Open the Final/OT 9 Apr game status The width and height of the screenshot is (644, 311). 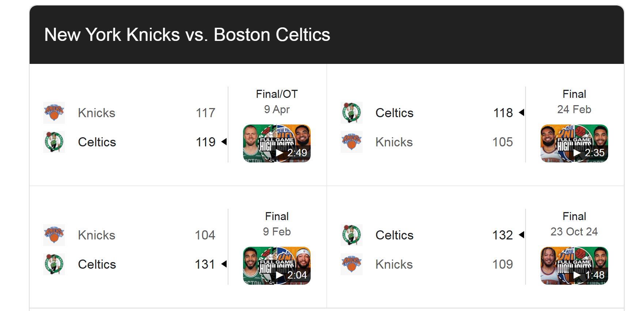tap(277, 94)
